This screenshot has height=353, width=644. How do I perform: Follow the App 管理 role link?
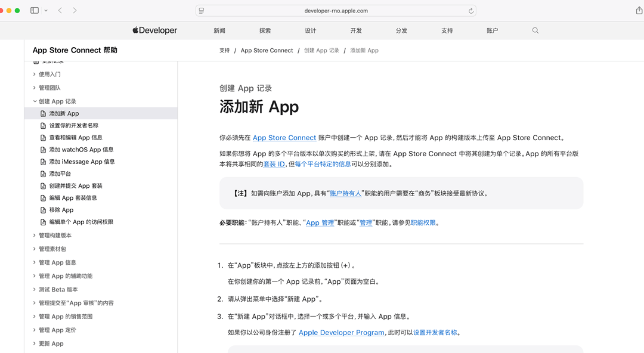(x=320, y=223)
